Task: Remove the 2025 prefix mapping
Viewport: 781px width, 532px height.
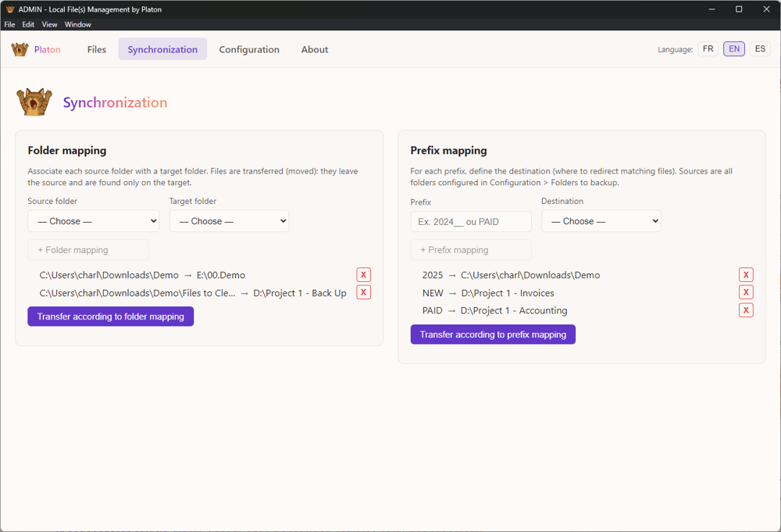Action: pos(746,275)
